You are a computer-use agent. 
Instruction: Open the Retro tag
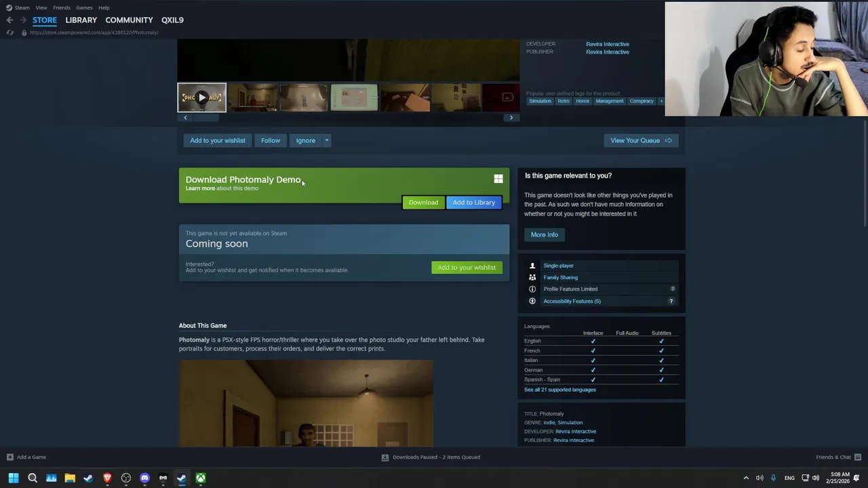tap(564, 101)
